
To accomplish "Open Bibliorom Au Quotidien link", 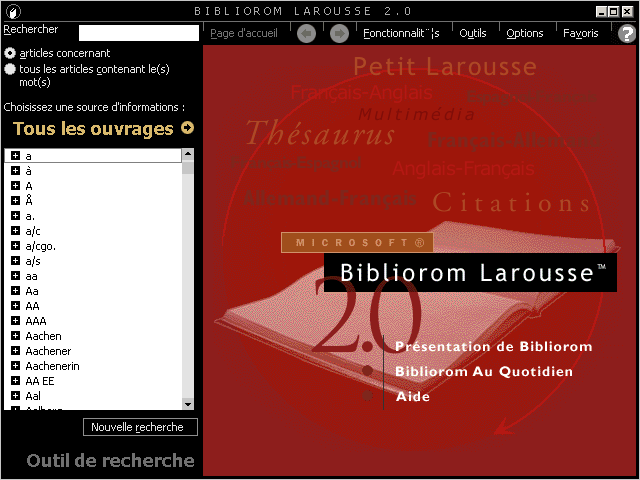I will pyautogui.click(x=484, y=371).
